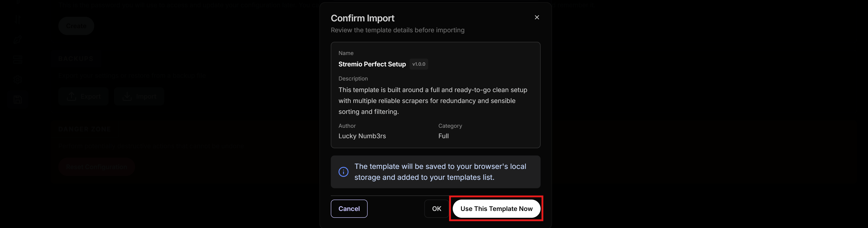868x228 pixels.
Task: Open the pen-nib formatter sidebar icon
Action: coord(18,40)
